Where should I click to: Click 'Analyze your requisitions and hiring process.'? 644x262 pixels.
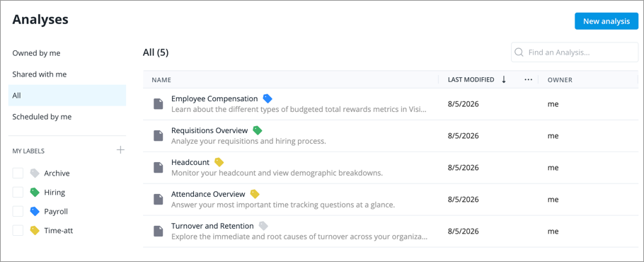tap(248, 141)
